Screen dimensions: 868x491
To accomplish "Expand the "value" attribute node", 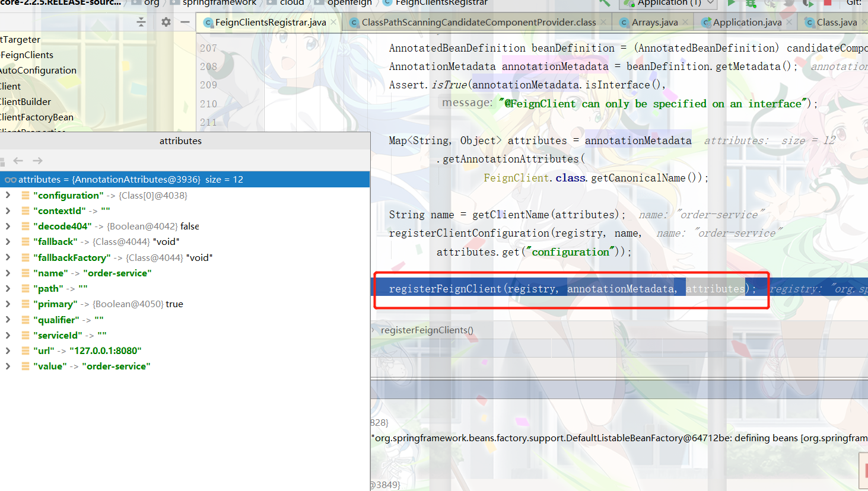I will 8,366.
